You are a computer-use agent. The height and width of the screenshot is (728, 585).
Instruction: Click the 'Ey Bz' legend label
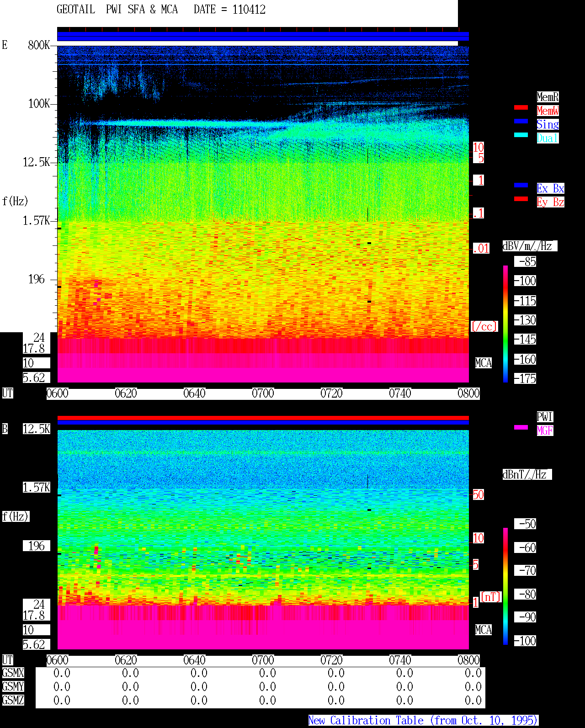550,202
